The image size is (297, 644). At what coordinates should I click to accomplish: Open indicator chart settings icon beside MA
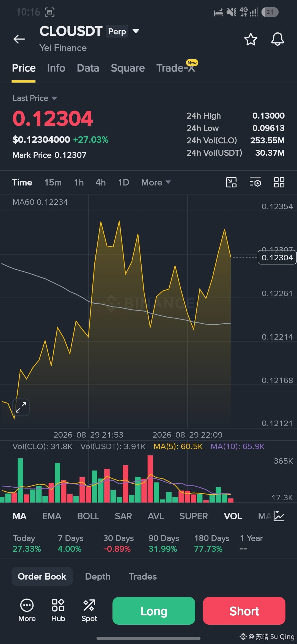[x=279, y=516]
